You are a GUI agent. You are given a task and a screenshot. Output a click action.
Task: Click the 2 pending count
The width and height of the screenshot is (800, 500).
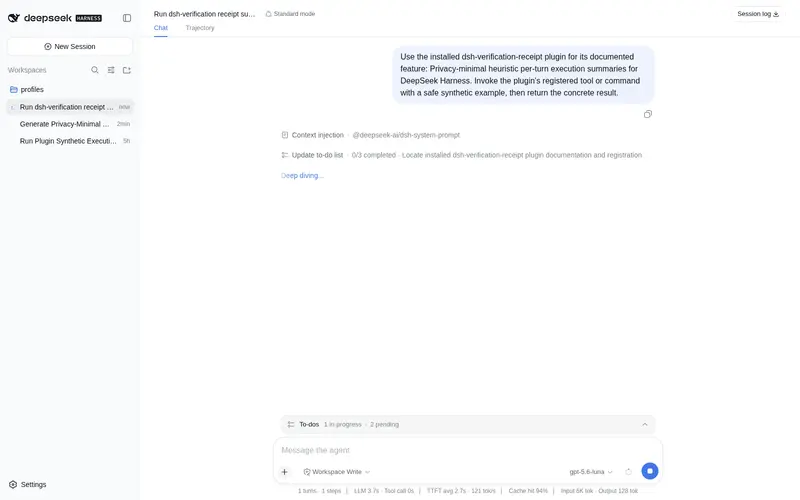[384, 424]
